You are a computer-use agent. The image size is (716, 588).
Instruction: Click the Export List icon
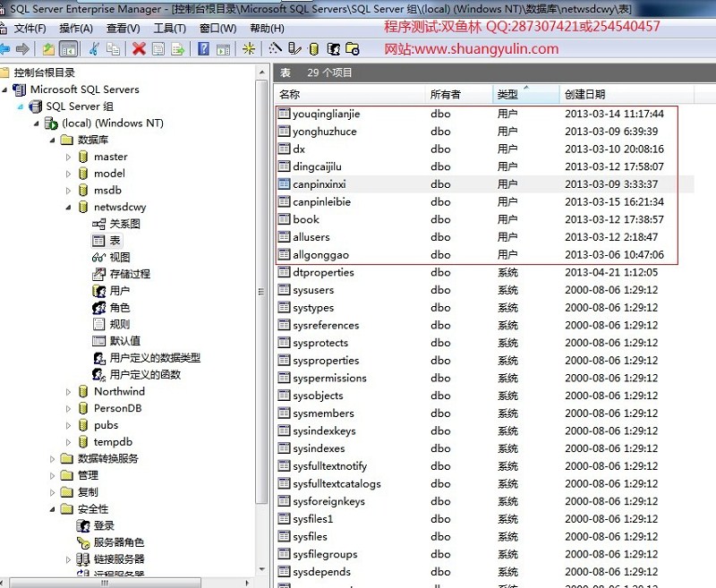(177, 49)
